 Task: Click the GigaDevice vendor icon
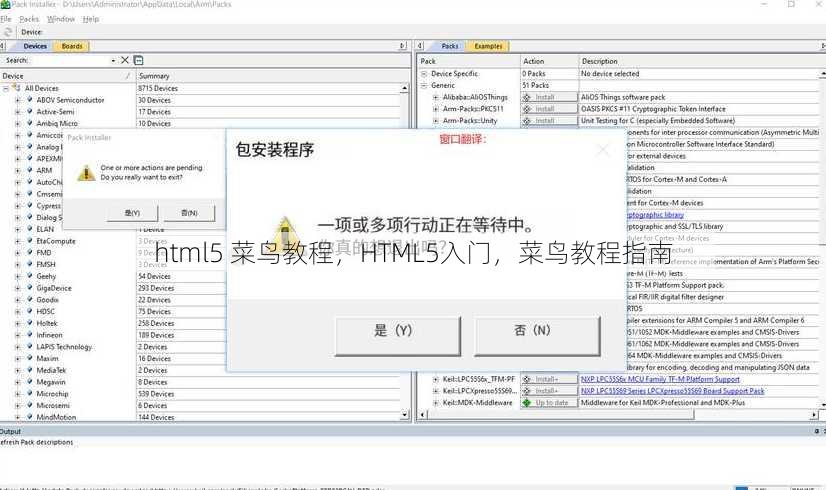[30, 288]
